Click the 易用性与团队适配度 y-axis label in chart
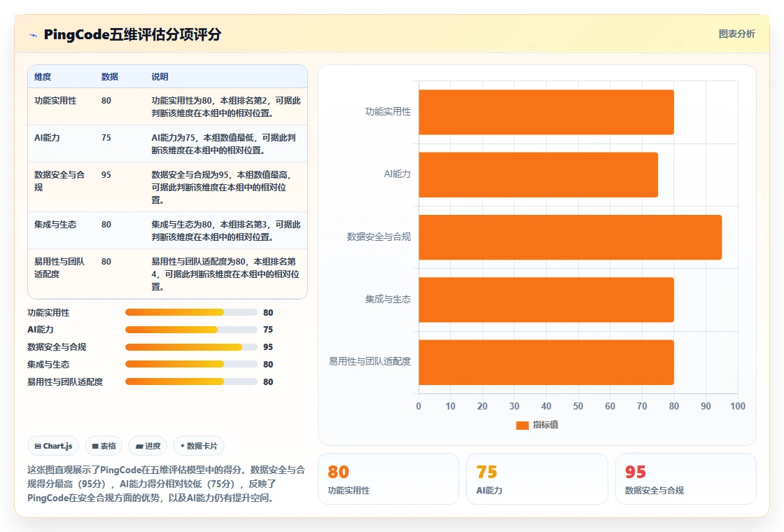Image resolution: width=784 pixels, height=532 pixels. (370, 361)
